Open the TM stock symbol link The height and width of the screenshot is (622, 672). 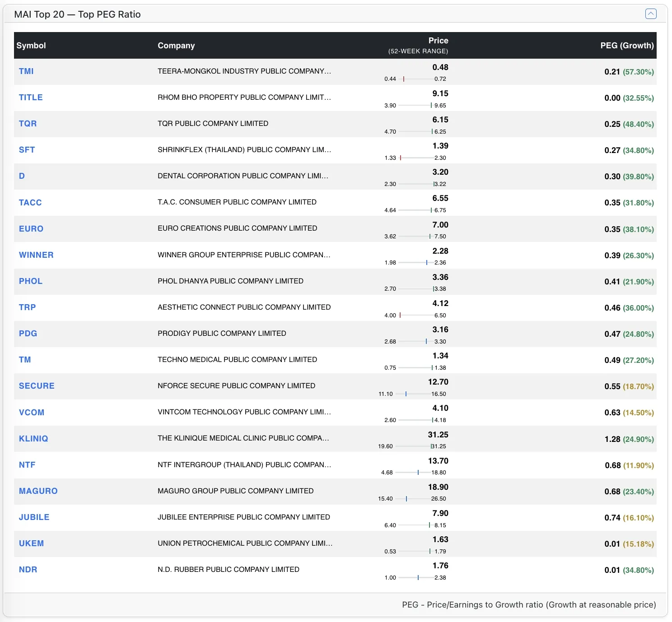25,360
